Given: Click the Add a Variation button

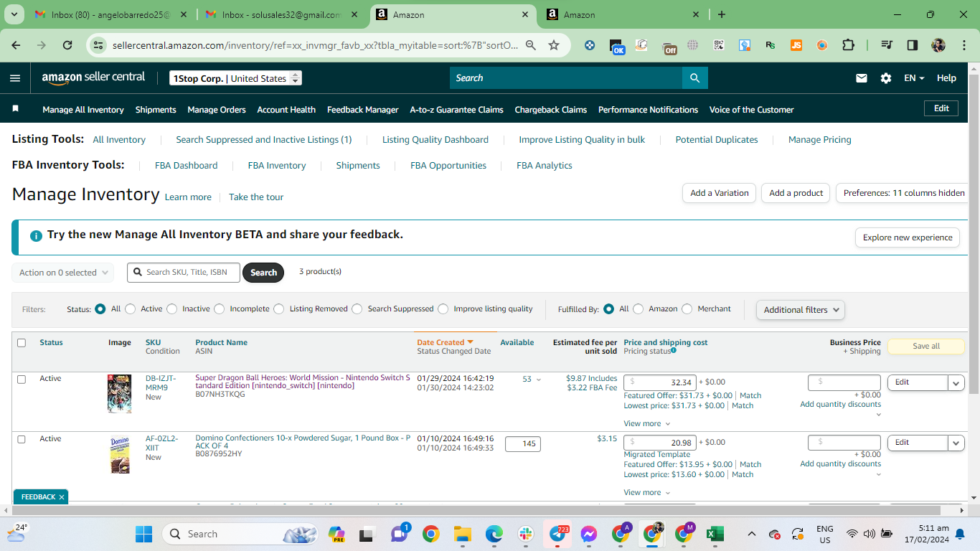Looking at the screenshot, I should (x=719, y=193).
